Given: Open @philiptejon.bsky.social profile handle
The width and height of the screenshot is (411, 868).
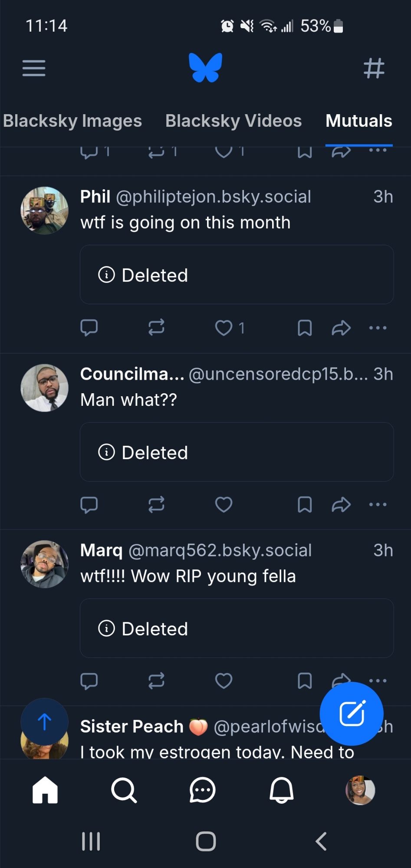Looking at the screenshot, I should click(x=213, y=197).
